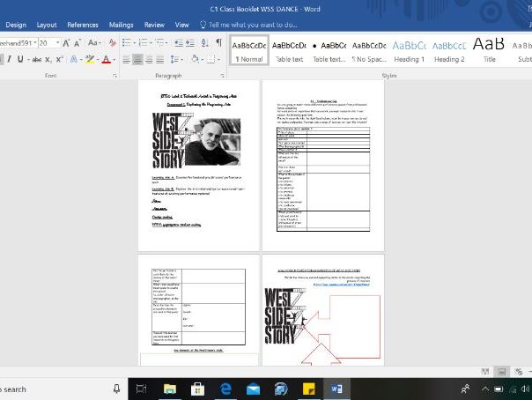
Task: Open the Design tab
Action: tap(16, 25)
